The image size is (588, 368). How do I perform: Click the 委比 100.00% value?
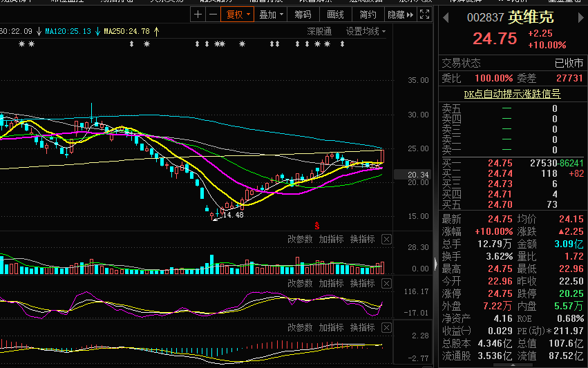(493, 78)
